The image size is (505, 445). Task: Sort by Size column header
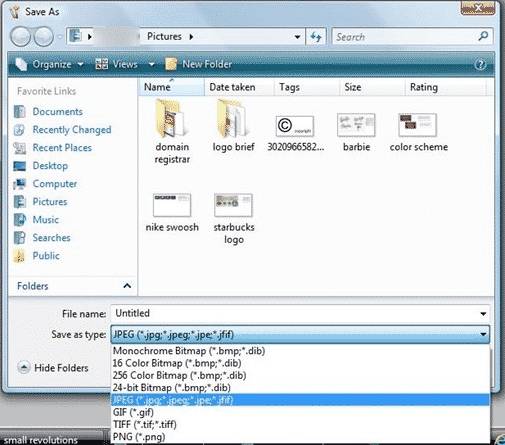point(372,87)
